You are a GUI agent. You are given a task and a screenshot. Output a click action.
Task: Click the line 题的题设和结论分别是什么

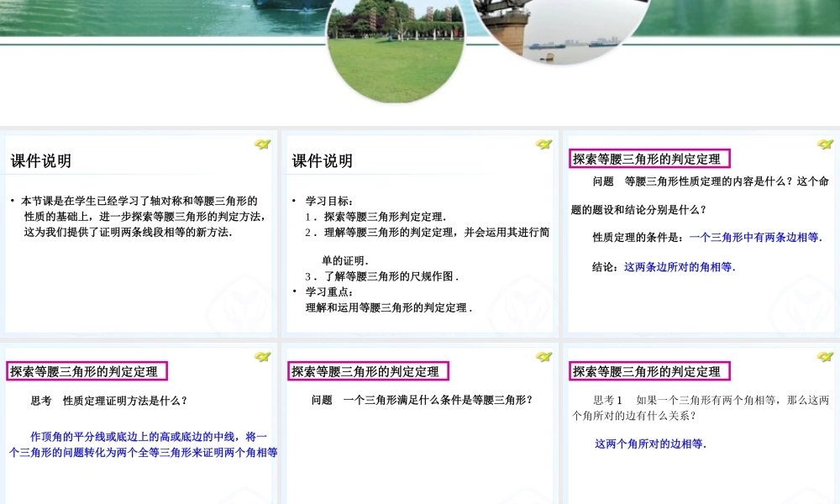click(638, 210)
